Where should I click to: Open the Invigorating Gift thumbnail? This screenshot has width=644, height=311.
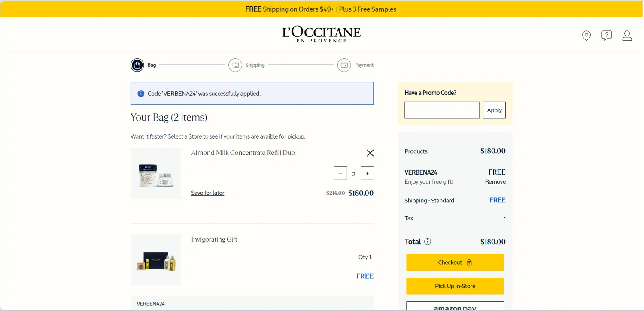pos(156,260)
